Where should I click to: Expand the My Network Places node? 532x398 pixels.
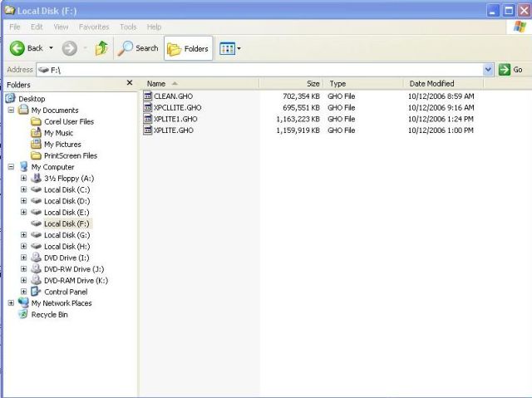(x=11, y=303)
